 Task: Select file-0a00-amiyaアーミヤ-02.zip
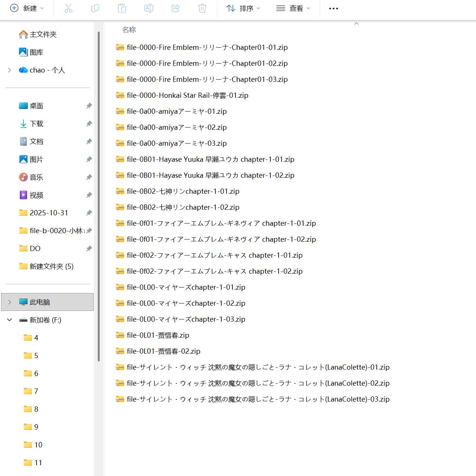[171, 127]
